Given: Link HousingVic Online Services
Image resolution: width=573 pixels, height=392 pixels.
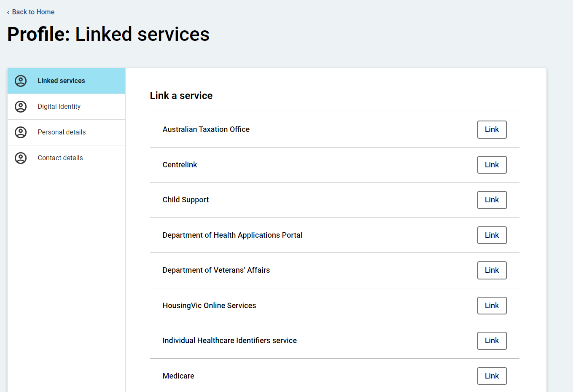Looking at the screenshot, I should 492,306.
